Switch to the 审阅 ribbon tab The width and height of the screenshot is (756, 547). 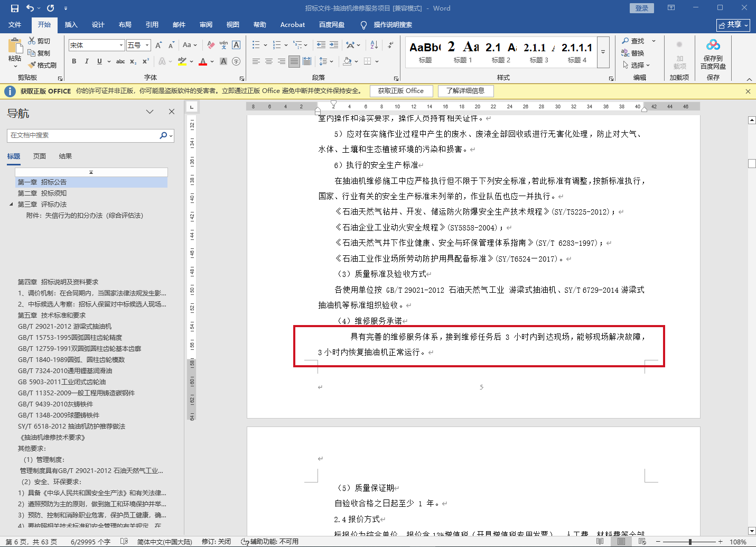[206, 25]
